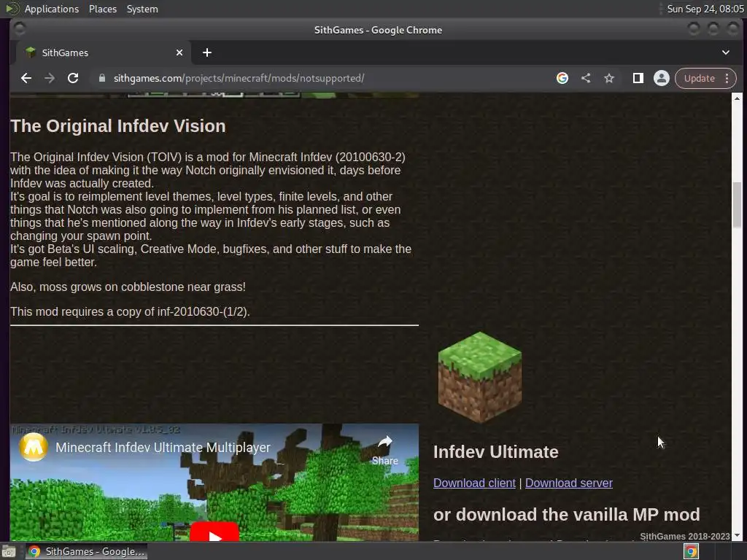Image resolution: width=747 pixels, height=560 pixels.
Task: Go back to the previous page
Action: pos(26,78)
